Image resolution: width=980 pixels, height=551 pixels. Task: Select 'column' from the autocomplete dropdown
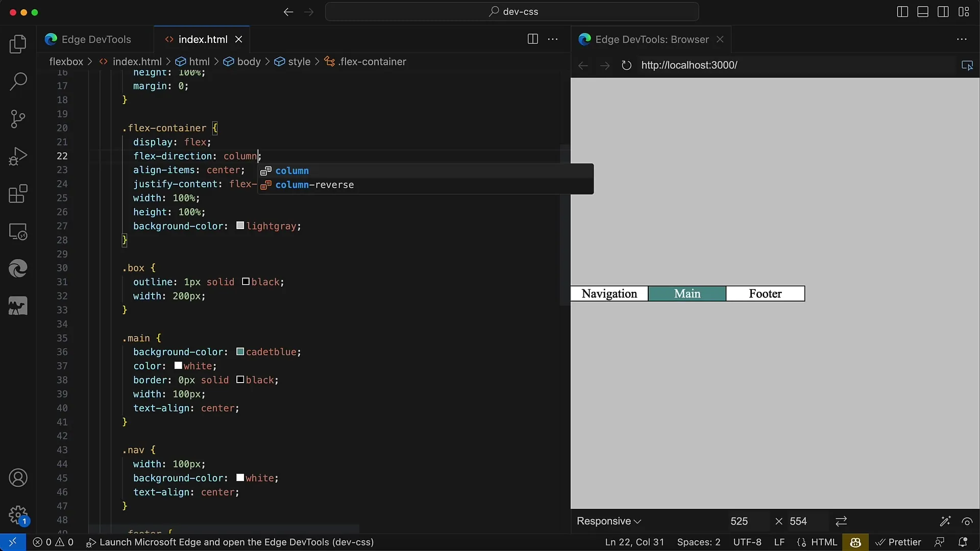point(293,170)
